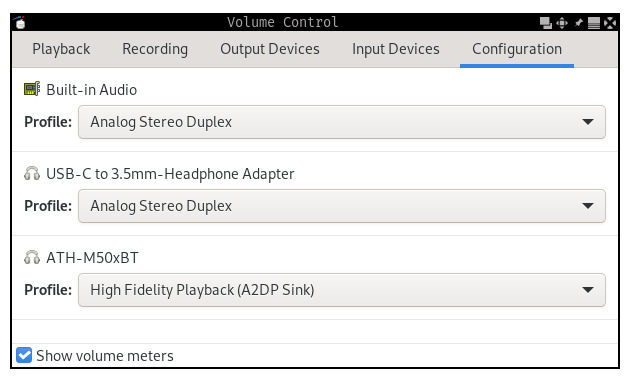Click the sound card icon beside Built-in Audio
The image size is (632, 384).
32,89
